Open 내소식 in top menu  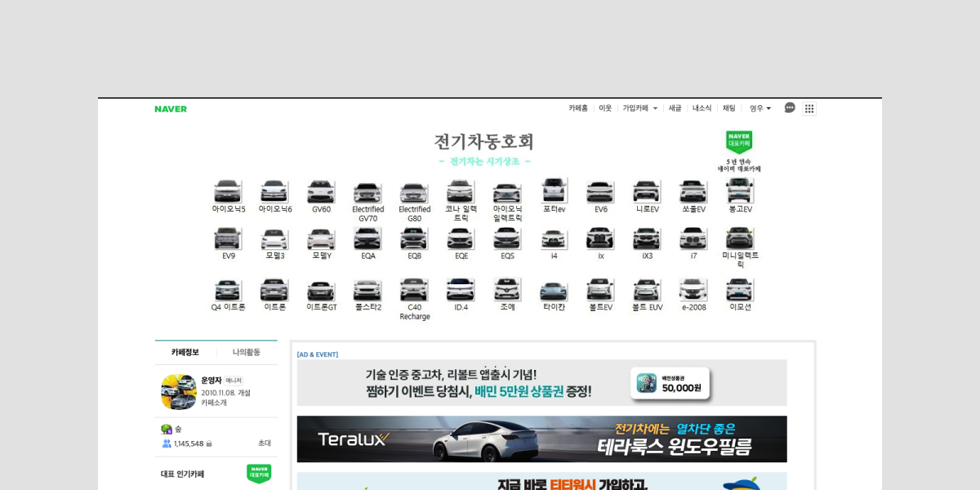click(702, 108)
